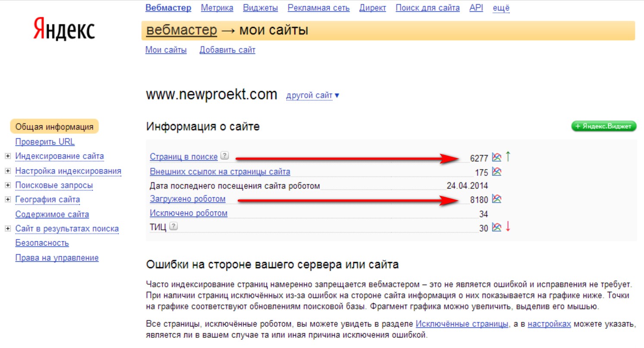Open Внешних ссылок на страницы сайта link
The image size is (644, 348).
tap(220, 172)
